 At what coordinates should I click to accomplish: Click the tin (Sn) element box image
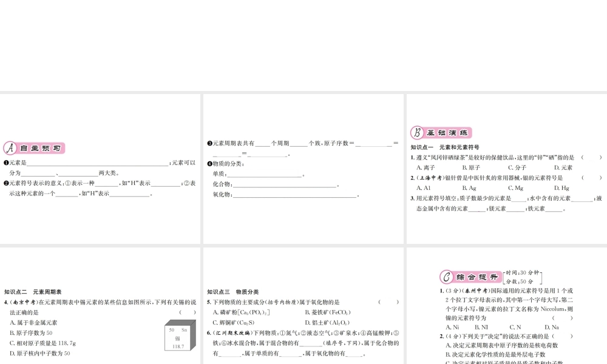tap(180, 335)
